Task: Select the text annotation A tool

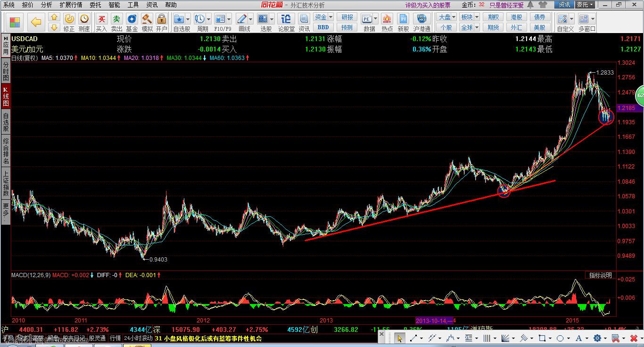Action: click(578, 338)
